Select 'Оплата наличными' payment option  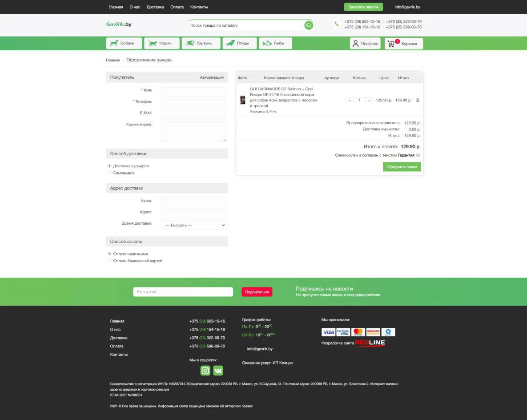tap(109, 254)
